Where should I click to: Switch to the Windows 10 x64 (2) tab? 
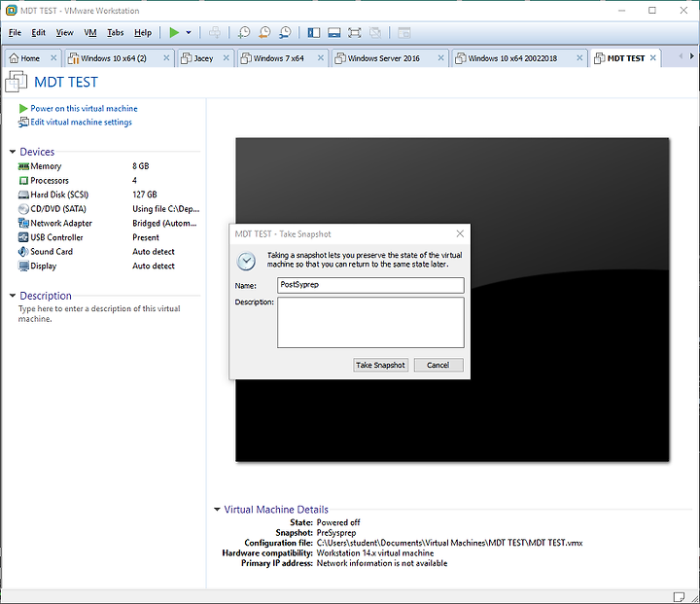(113, 58)
